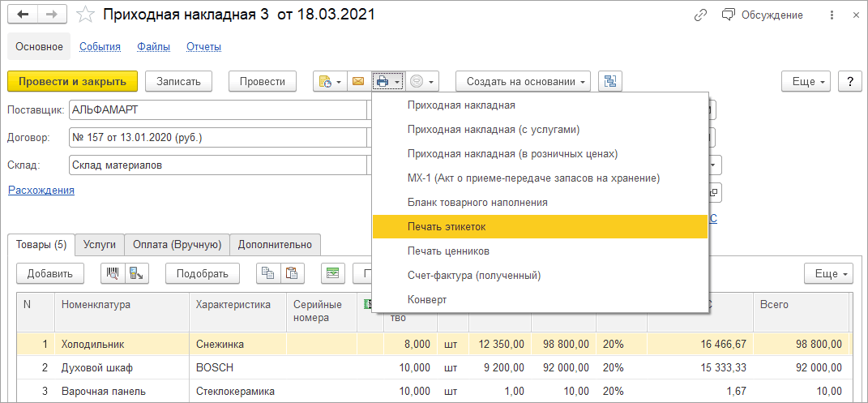Copy rows with the copy icon

267,273
